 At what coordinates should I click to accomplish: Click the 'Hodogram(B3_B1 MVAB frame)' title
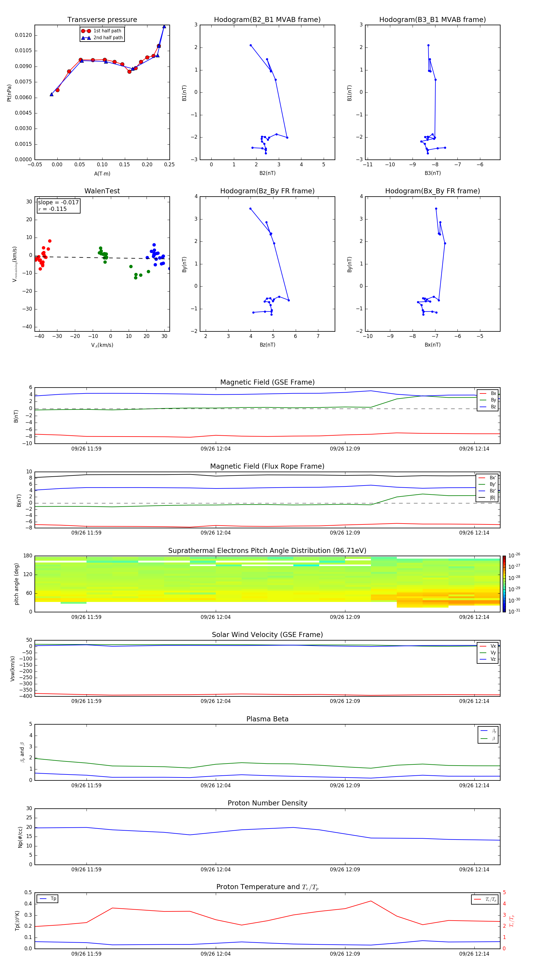[432, 20]
